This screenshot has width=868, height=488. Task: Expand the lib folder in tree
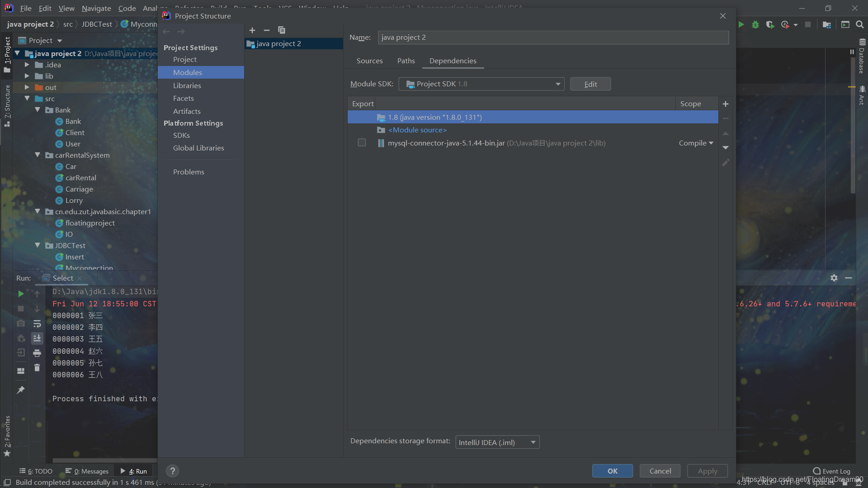point(27,76)
